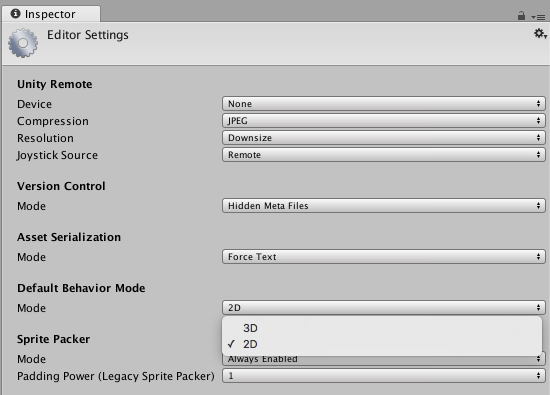Open the Compression dropdown set to JPEG
550x395 pixels.
click(x=384, y=121)
